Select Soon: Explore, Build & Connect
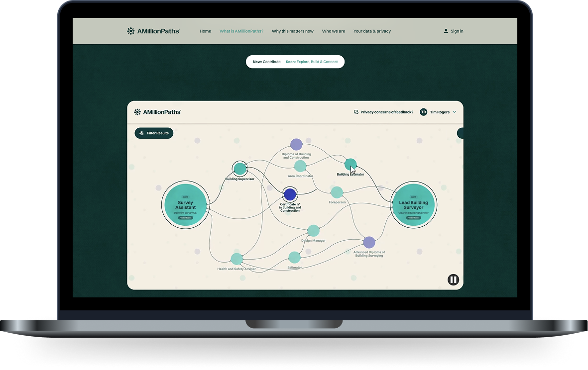588x370 pixels. 312,62
